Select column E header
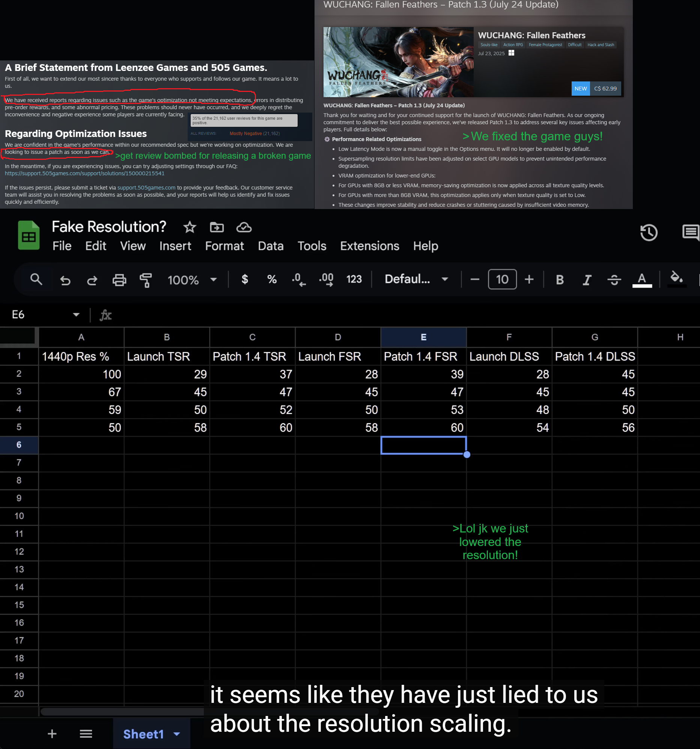Viewport: 700px width, 749px height. (x=423, y=337)
